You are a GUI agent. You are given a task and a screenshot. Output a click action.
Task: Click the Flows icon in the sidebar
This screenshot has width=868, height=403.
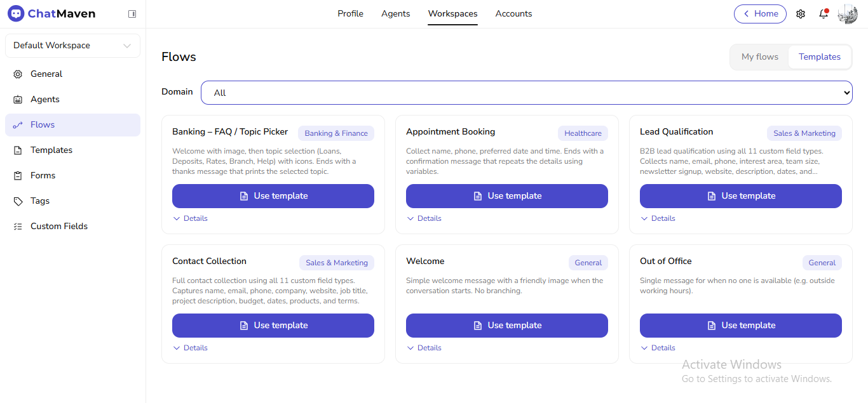pos(18,124)
